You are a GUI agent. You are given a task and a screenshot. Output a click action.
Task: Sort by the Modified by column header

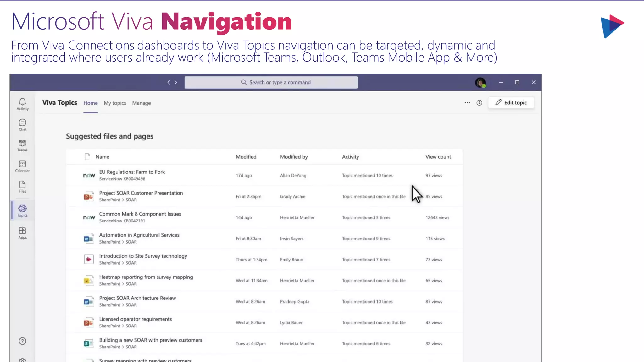294,157
